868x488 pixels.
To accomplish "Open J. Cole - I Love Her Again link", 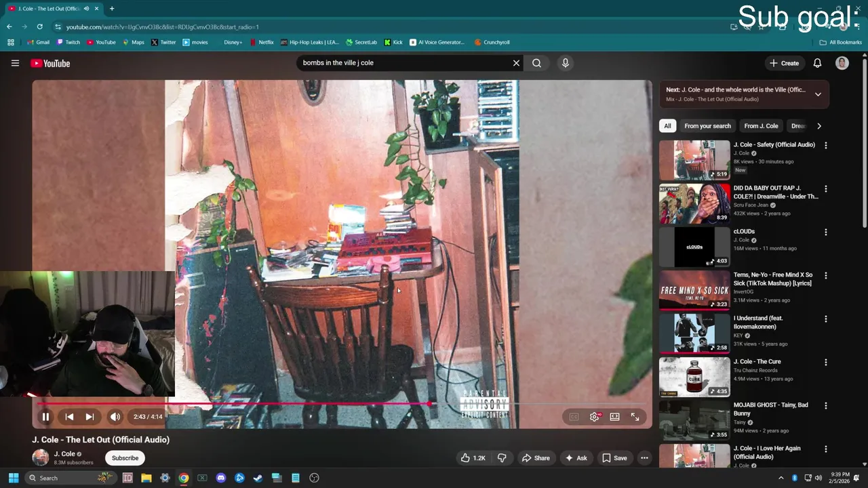I will [767, 452].
